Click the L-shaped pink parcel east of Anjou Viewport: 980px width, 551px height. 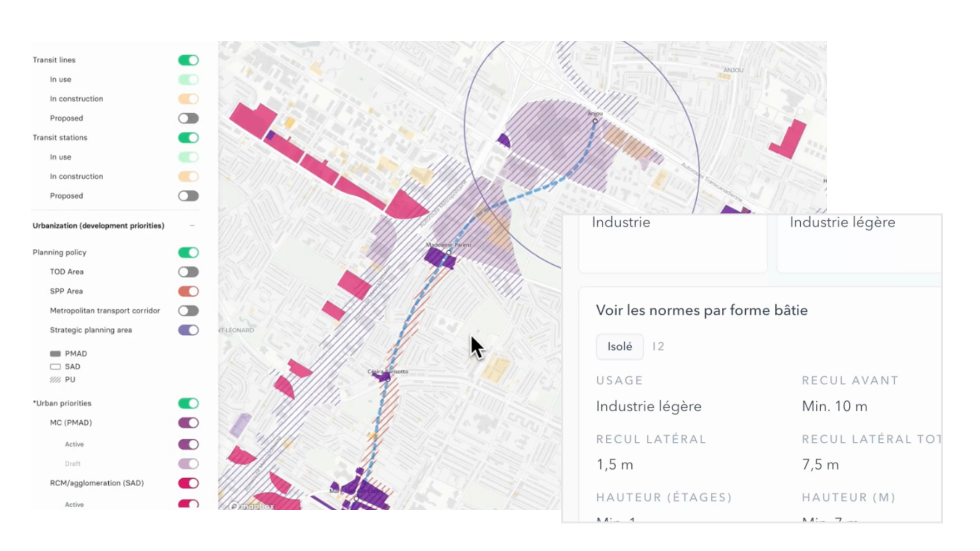click(x=789, y=140)
